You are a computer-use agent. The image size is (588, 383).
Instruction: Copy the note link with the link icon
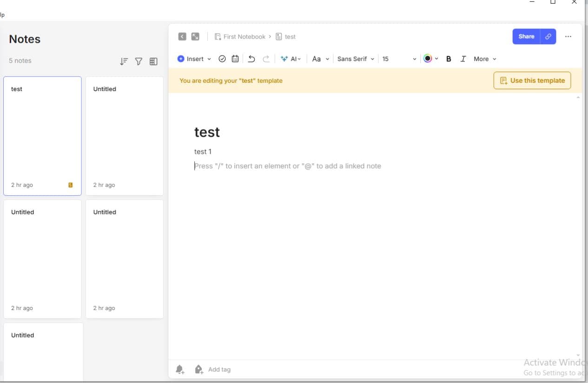[x=548, y=36]
